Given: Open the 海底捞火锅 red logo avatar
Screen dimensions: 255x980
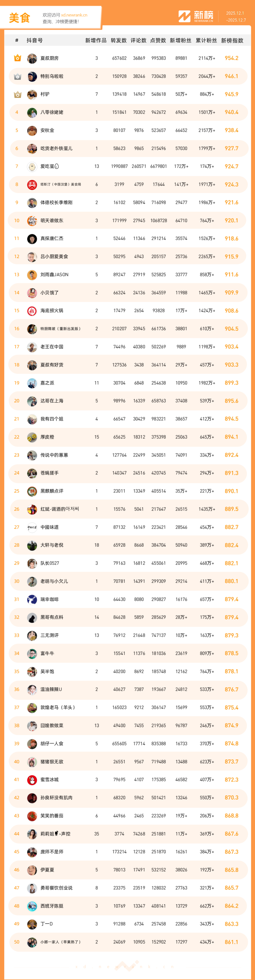Looking at the screenshot, I should click(32, 311).
